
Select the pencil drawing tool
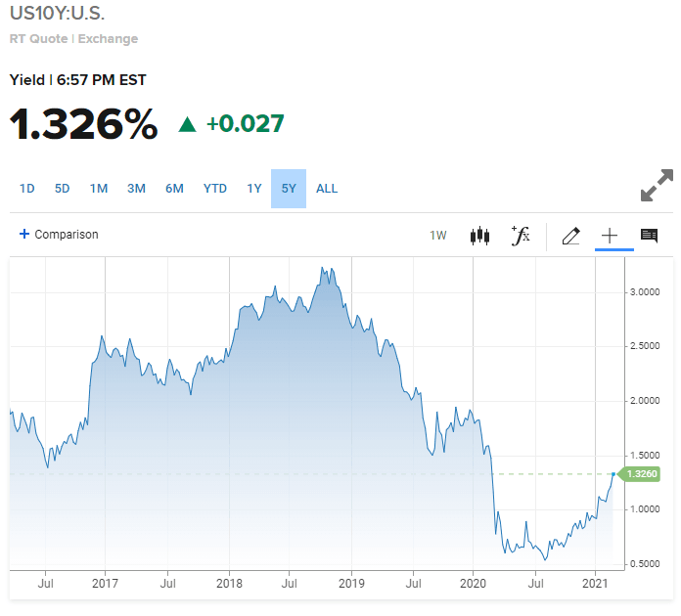click(x=571, y=236)
